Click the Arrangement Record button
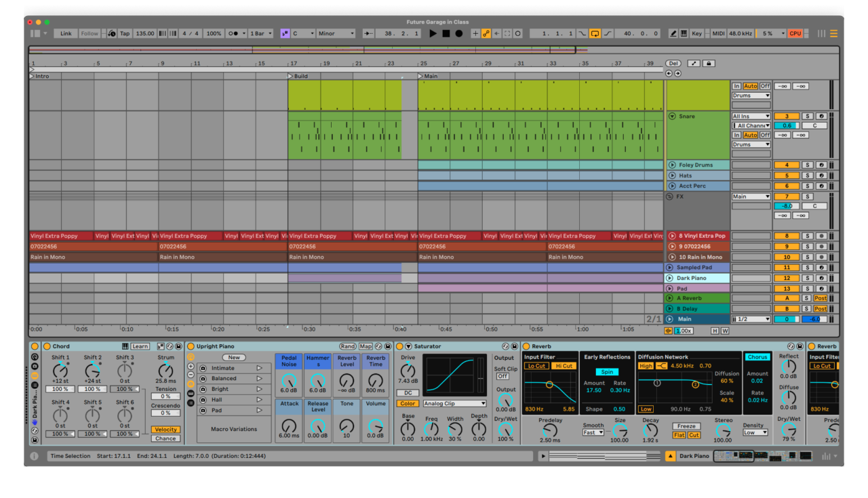Viewport: 868px width, 498px height. click(x=459, y=33)
